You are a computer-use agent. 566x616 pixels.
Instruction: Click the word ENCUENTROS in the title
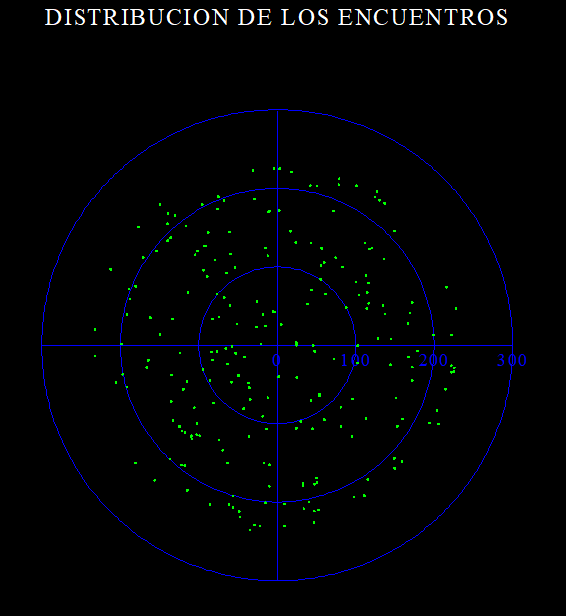423,18
